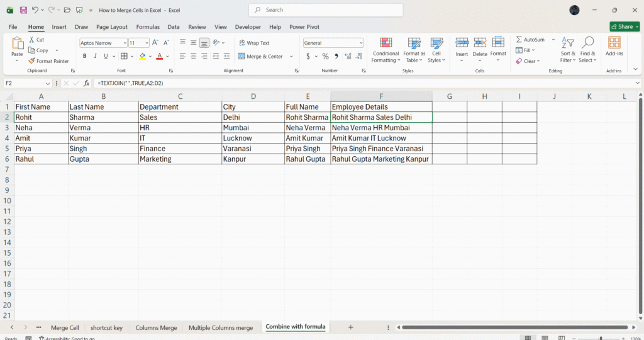Toggle Wrap Text
The image size is (644, 340).
pos(254,43)
